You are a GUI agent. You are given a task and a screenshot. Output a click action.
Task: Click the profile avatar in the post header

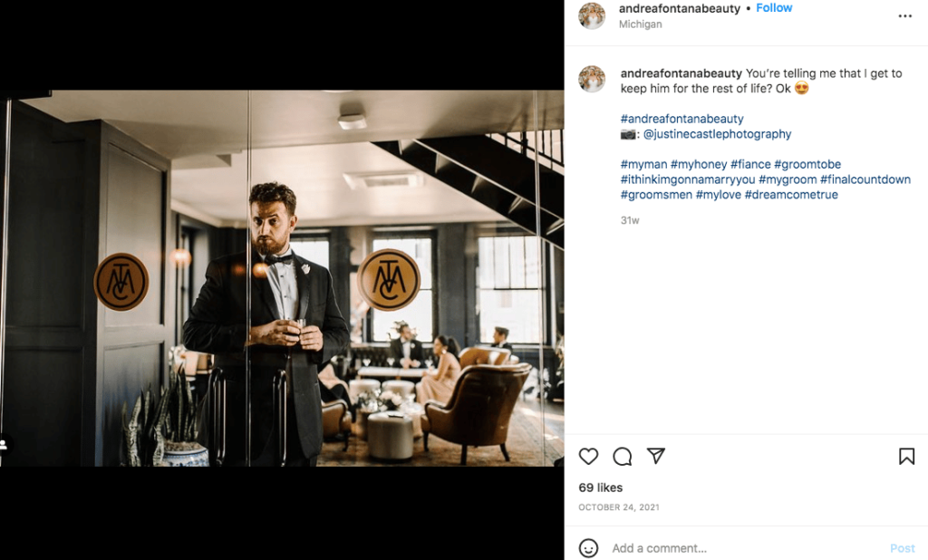click(592, 15)
